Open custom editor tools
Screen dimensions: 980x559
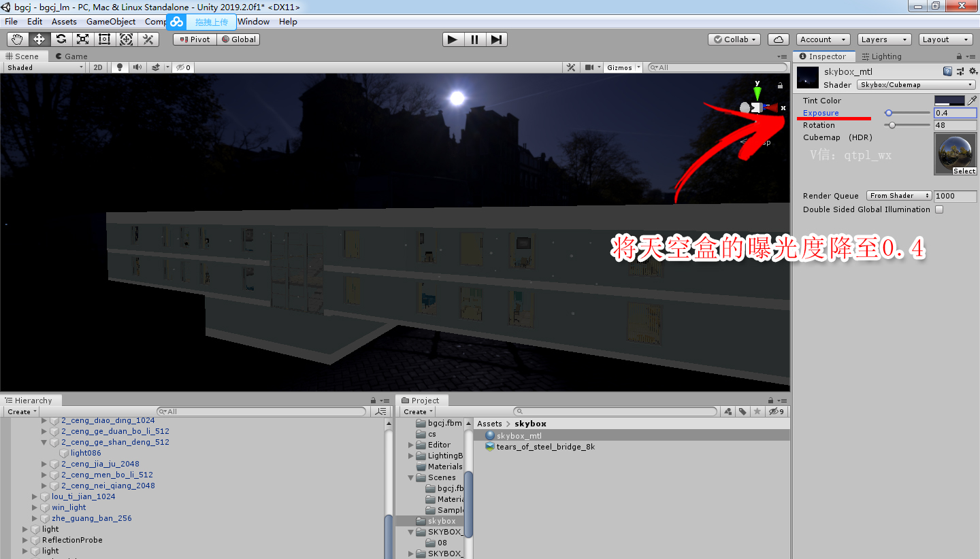[148, 39]
